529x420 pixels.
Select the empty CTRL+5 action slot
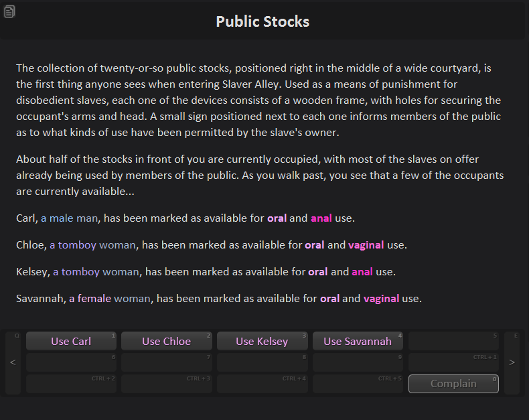pyautogui.click(x=358, y=384)
